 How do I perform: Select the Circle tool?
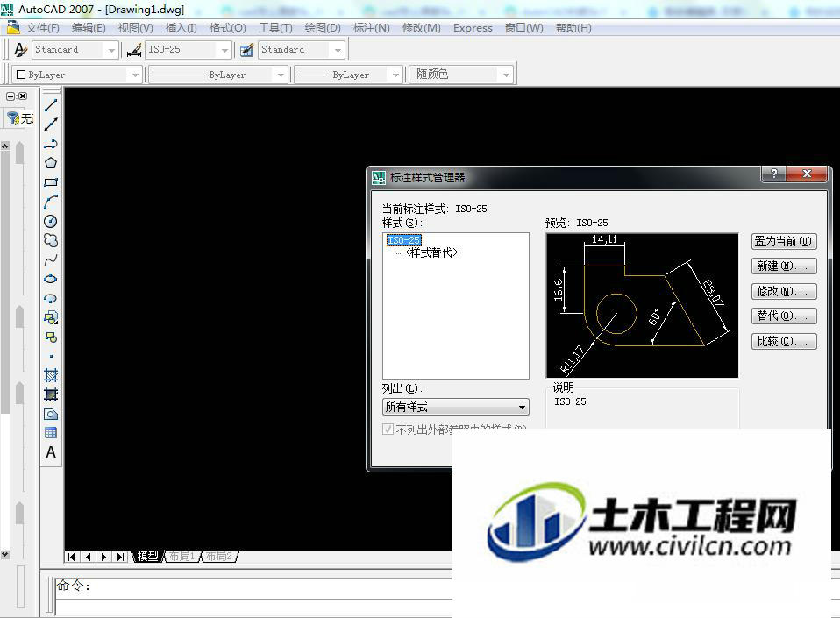[x=51, y=221]
